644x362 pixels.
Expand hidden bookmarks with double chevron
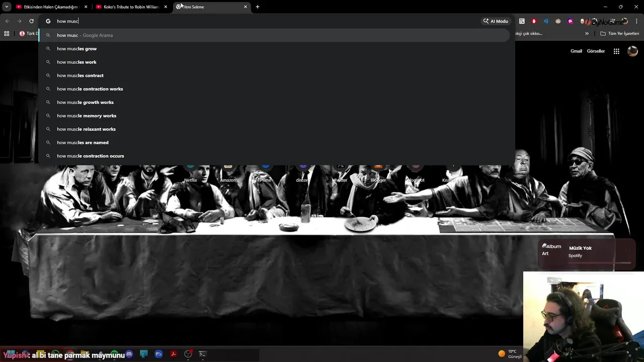point(587,34)
